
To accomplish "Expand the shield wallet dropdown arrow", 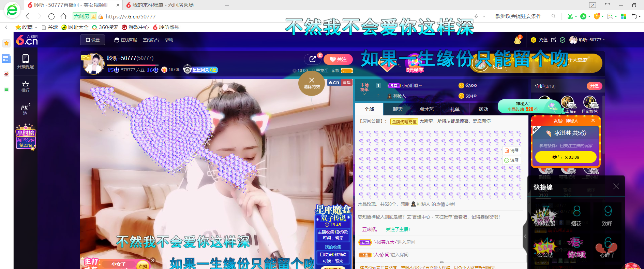I will 602,16.
